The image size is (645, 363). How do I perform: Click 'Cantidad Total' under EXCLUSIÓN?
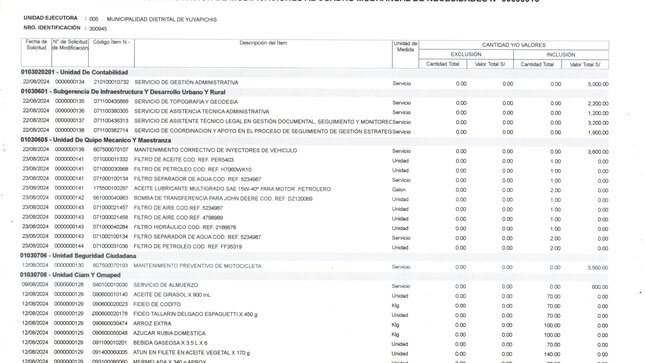click(x=442, y=64)
